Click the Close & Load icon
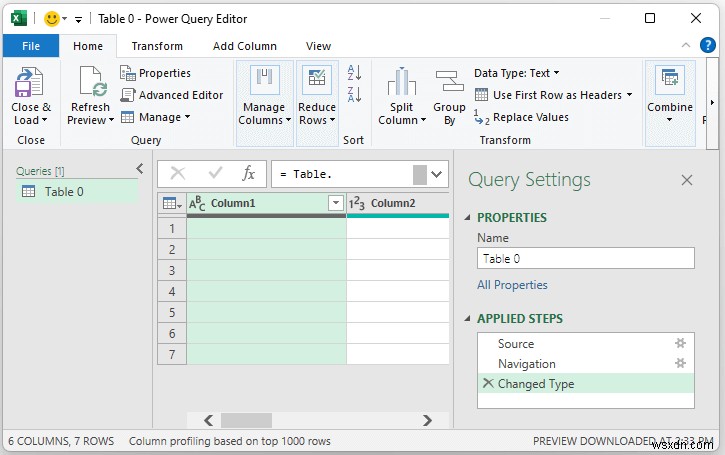This screenshot has width=725, height=455. (29, 82)
